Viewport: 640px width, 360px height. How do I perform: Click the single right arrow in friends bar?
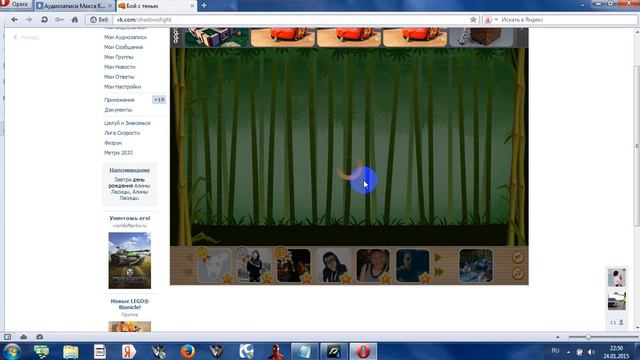pyautogui.click(x=438, y=258)
